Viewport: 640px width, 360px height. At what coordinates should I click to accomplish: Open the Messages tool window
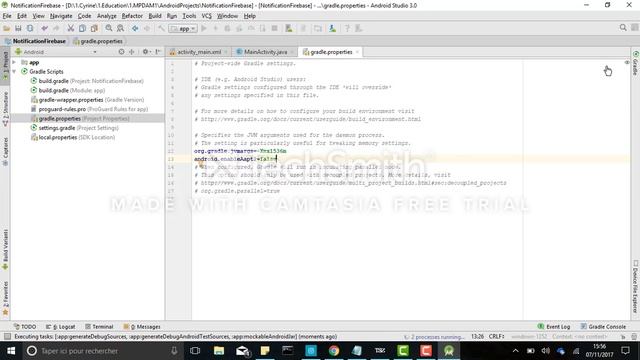(x=142, y=327)
